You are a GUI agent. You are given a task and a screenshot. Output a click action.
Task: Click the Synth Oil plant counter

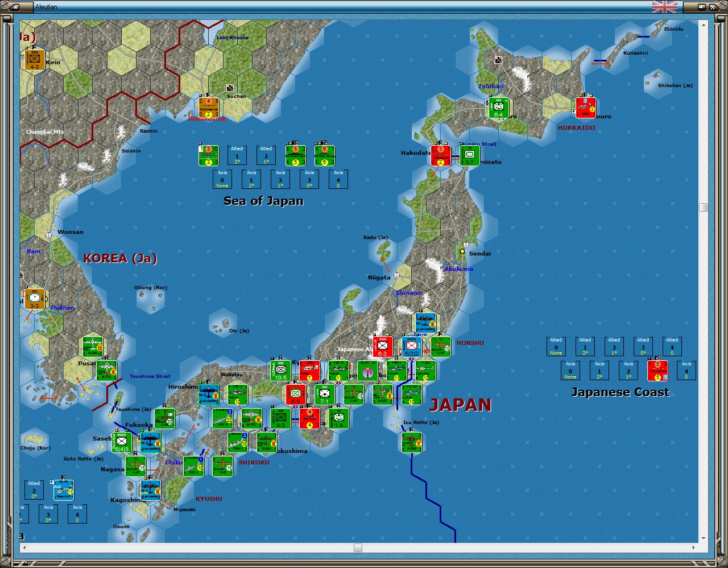pos(367,371)
